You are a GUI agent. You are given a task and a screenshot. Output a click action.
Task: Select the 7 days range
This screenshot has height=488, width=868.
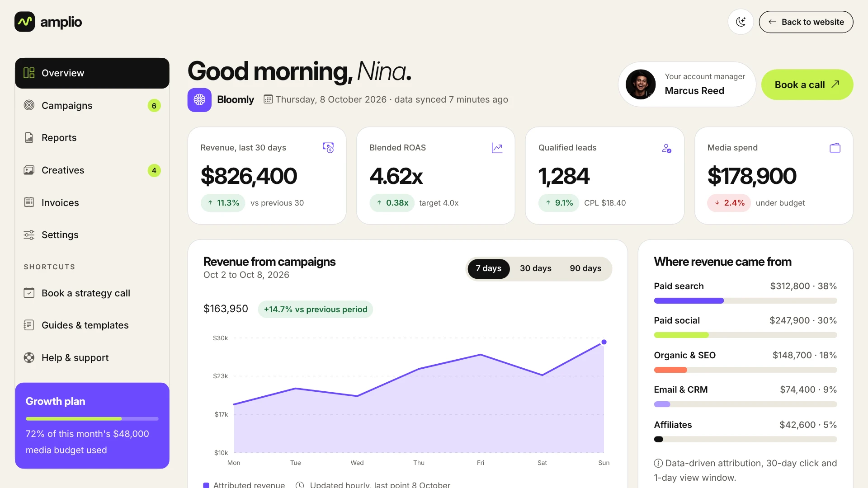pyautogui.click(x=488, y=268)
